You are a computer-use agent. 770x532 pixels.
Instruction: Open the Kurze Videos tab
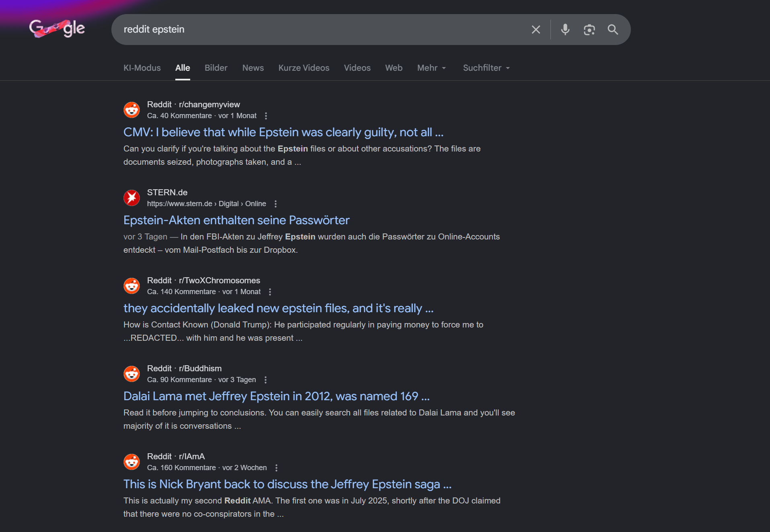point(304,68)
